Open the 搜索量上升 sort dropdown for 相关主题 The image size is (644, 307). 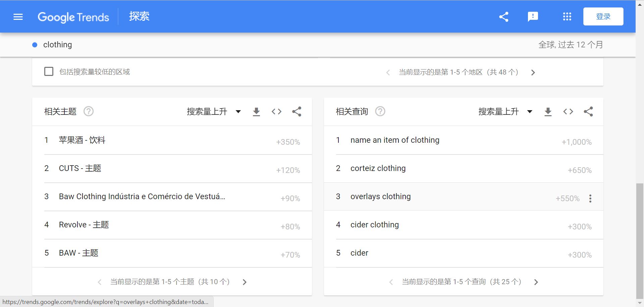pos(238,112)
